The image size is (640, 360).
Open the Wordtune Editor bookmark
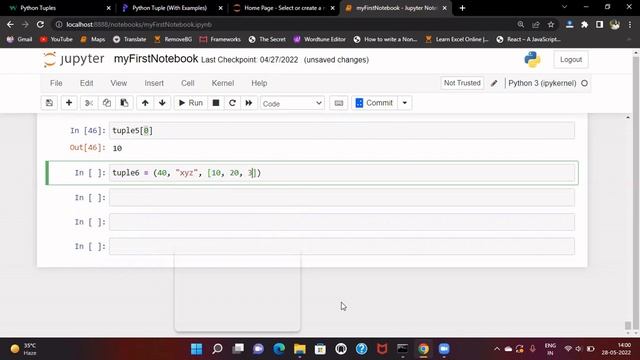point(320,39)
